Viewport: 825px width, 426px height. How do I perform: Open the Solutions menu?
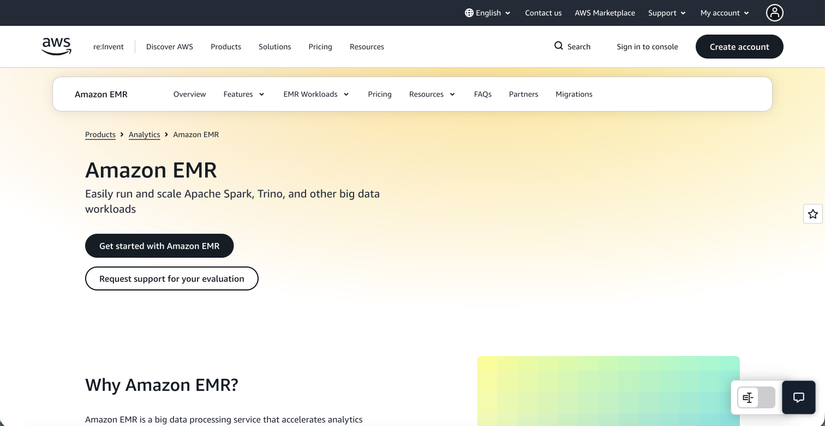(x=275, y=46)
